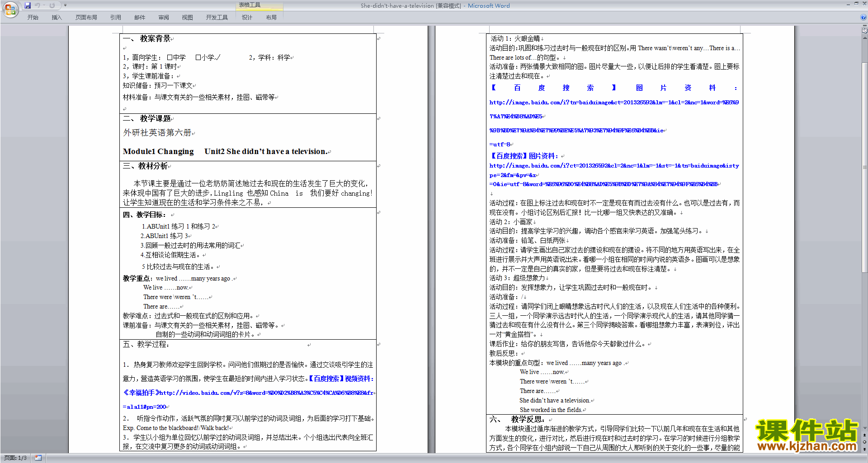Viewport: 868px width, 463px height.
Task: Jump to next page with double-down arrow
Action: (x=865, y=449)
